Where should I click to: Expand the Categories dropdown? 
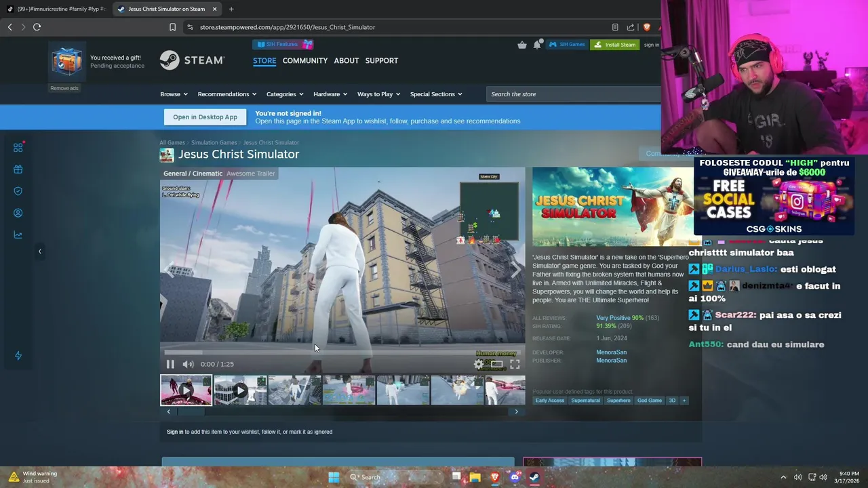tap(285, 94)
